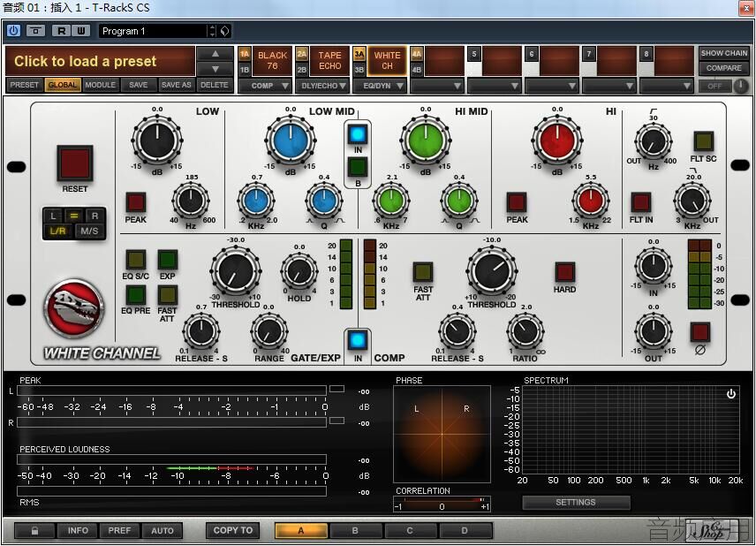Image resolution: width=756 pixels, height=546 pixels.
Task: Switch to snapshot D
Action: (465, 531)
